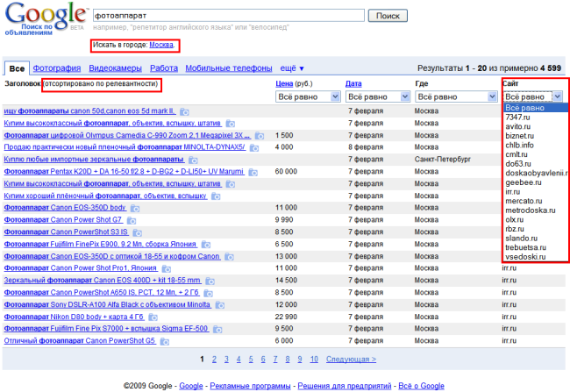Click photo icon beside Canon EOS-350D body listing
Image resolution: width=570 pixels, height=392 pixels.
[135, 209]
